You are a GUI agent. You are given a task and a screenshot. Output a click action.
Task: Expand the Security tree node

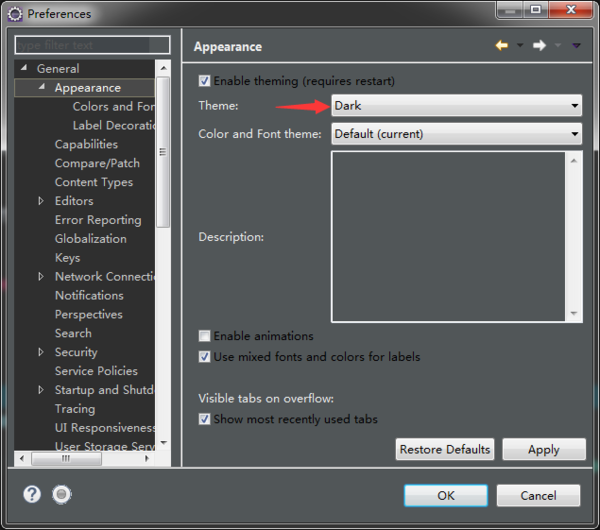point(41,352)
